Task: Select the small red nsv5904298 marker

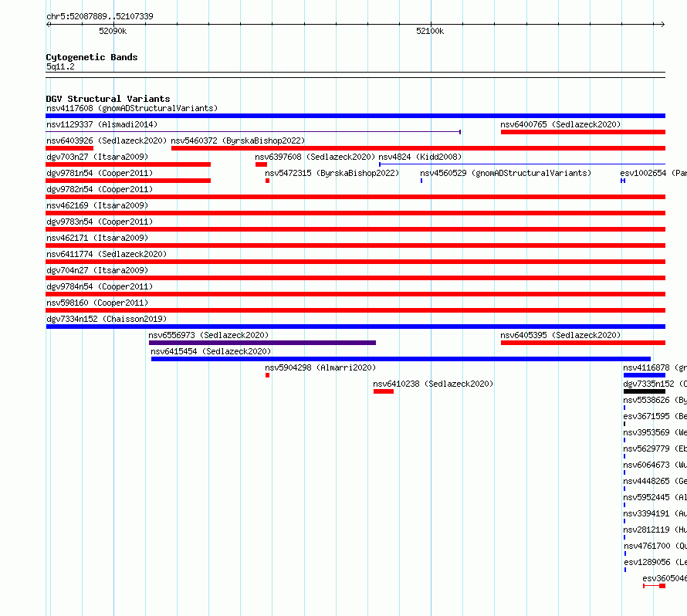Action: (267, 375)
